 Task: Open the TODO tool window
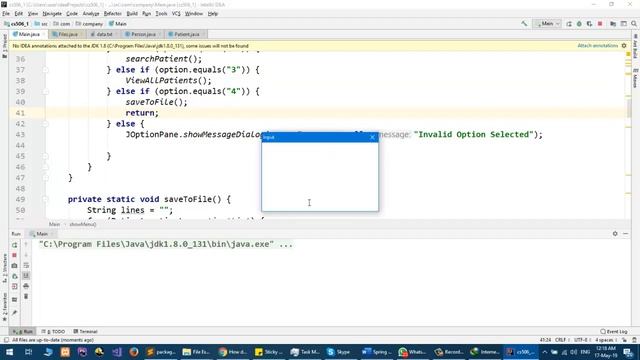tap(53, 331)
